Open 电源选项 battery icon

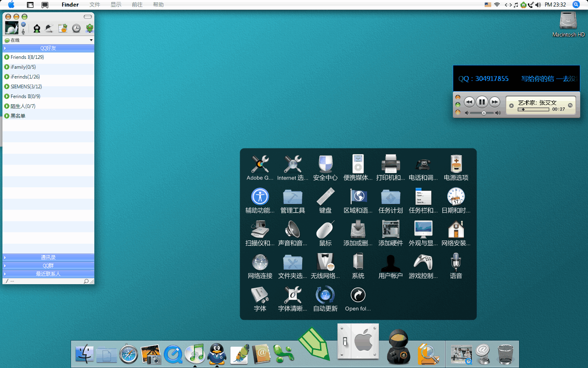[x=456, y=164]
